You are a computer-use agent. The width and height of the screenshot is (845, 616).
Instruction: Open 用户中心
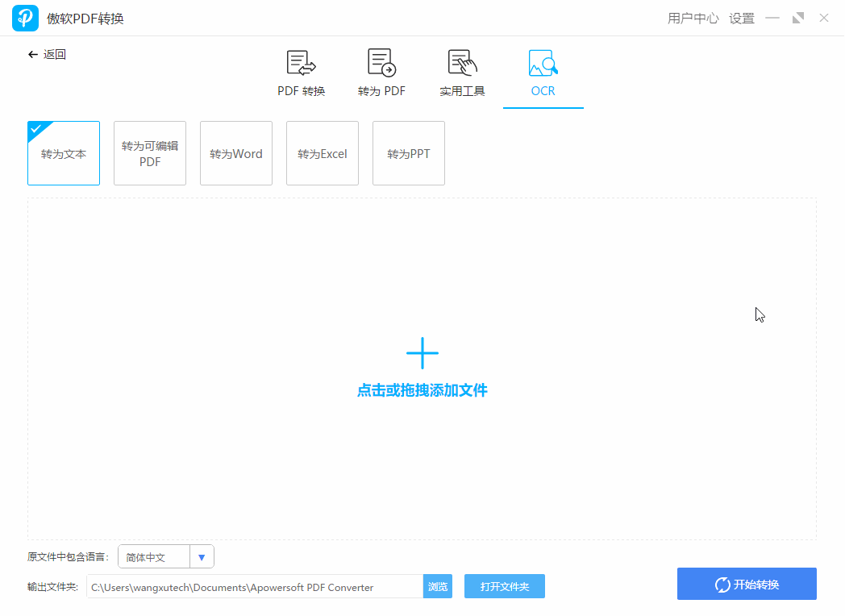(693, 19)
